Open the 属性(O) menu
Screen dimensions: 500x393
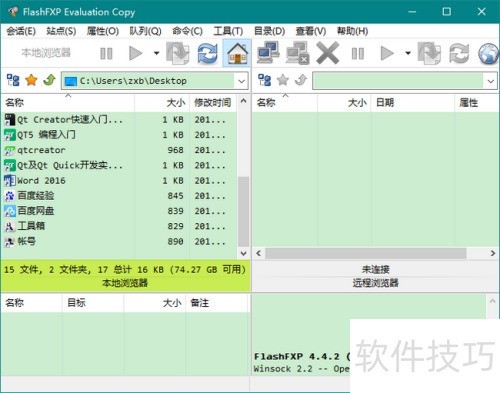point(103,31)
